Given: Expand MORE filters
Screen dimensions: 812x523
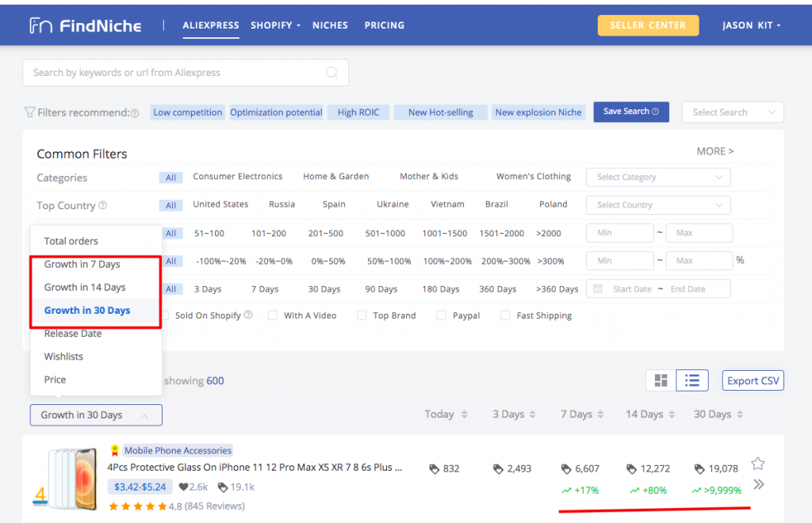Looking at the screenshot, I should tap(714, 151).
